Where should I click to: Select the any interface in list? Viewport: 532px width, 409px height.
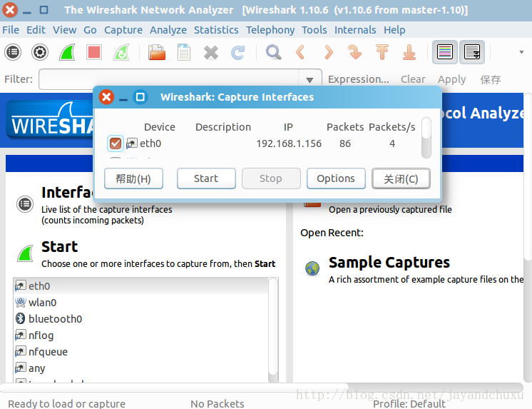click(141, 368)
